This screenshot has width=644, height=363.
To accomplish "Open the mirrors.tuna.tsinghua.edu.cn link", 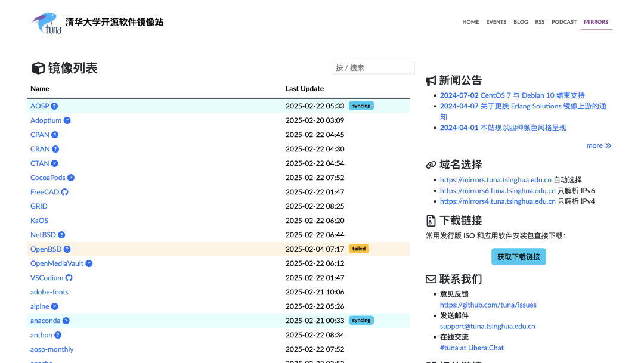I will (x=496, y=180).
